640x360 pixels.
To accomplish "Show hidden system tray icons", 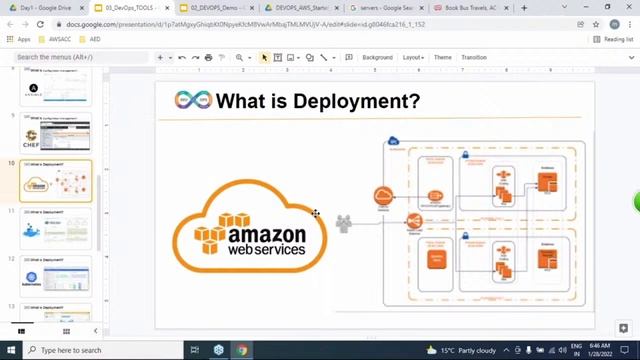I will [x=506, y=350].
